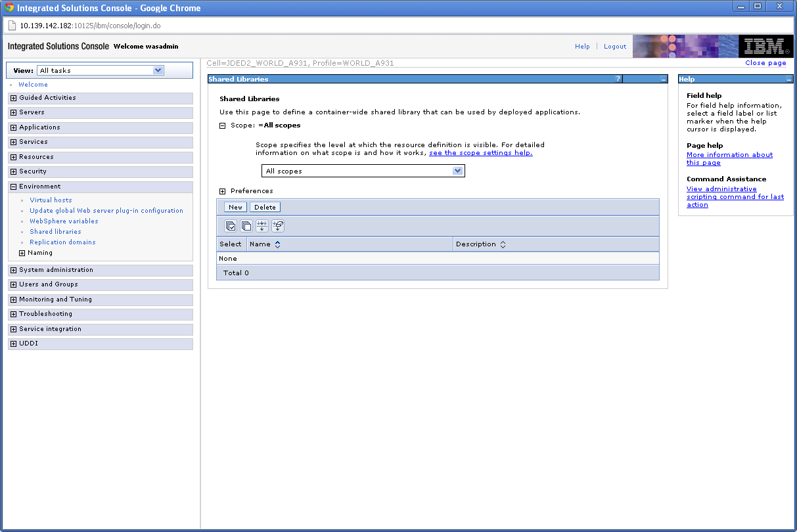Minimize the Shared Libraries portlet
This screenshot has width=797, height=532.
click(x=664, y=79)
